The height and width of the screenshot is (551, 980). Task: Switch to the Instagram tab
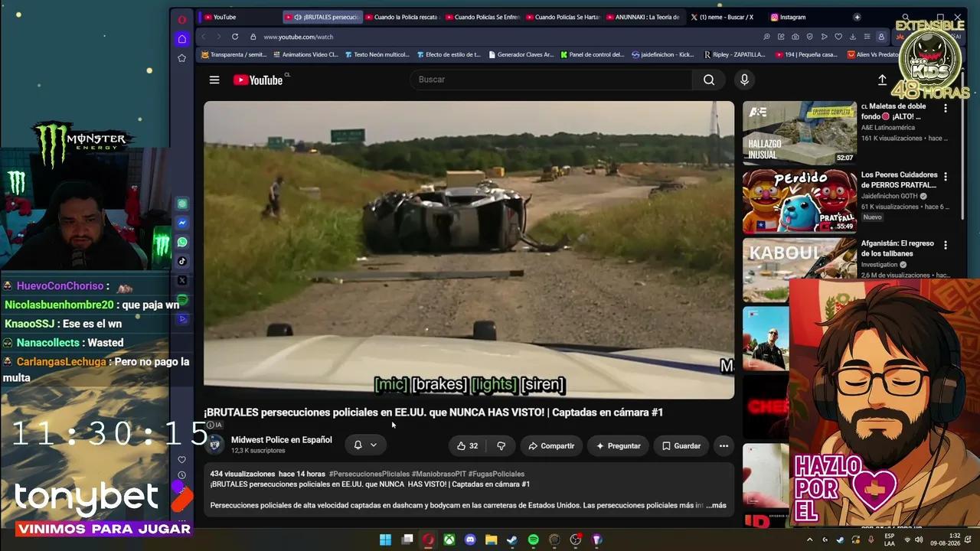pos(804,17)
